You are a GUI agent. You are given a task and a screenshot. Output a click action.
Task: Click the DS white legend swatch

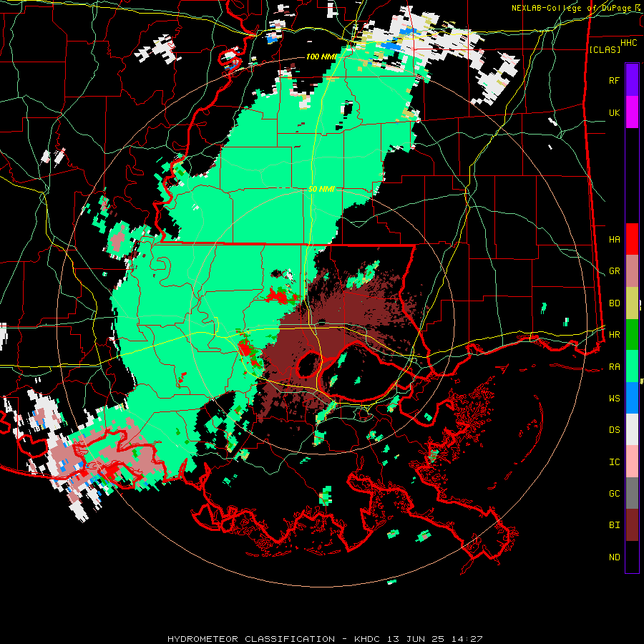click(x=632, y=429)
